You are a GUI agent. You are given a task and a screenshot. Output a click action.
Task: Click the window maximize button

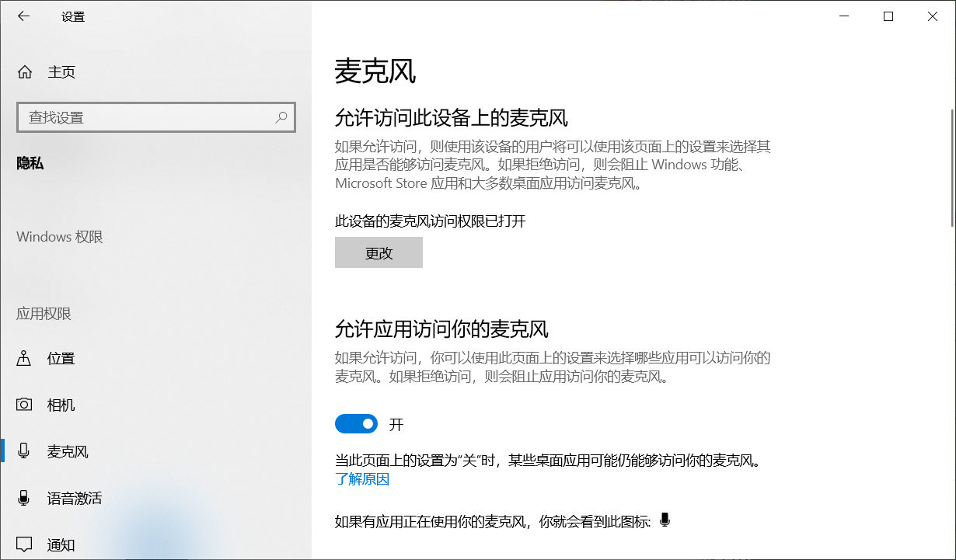tap(888, 16)
